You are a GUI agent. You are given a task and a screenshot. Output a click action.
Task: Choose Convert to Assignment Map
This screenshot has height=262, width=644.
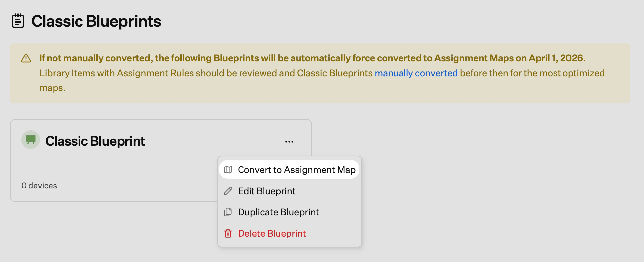pos(296,170)
